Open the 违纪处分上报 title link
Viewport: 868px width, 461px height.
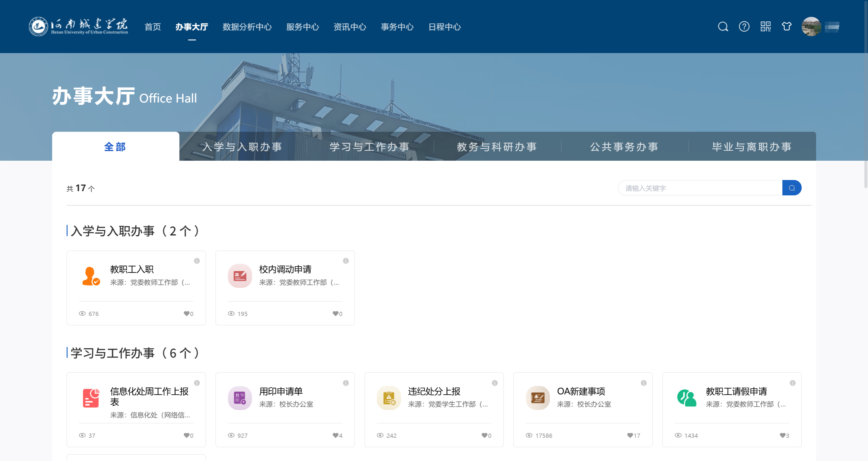tap(434, 391)
